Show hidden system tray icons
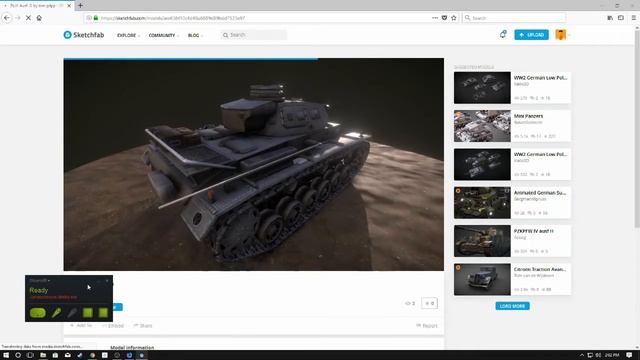This screenshot has height=360, width=640. click(x=582, y=355)
